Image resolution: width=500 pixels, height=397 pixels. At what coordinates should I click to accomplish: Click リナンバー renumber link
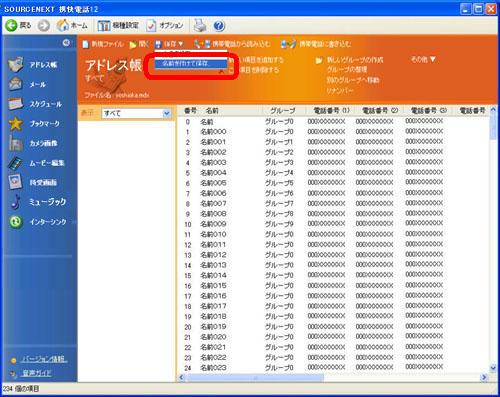point(339,90)
